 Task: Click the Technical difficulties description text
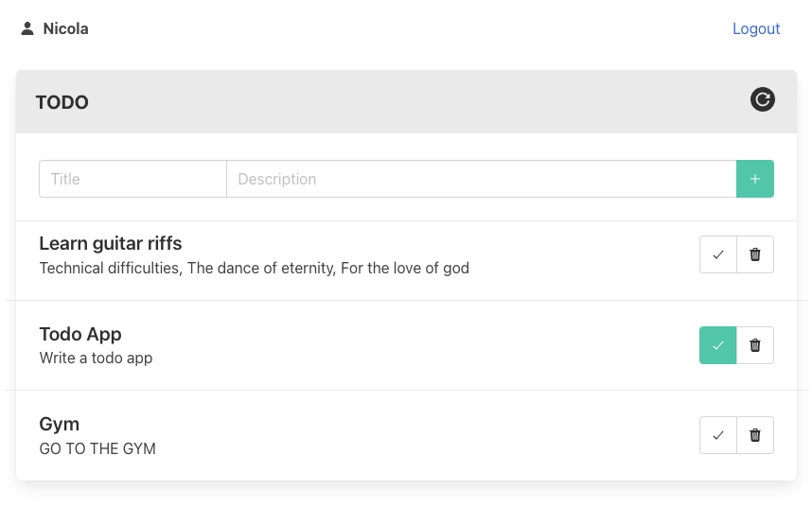255,269
